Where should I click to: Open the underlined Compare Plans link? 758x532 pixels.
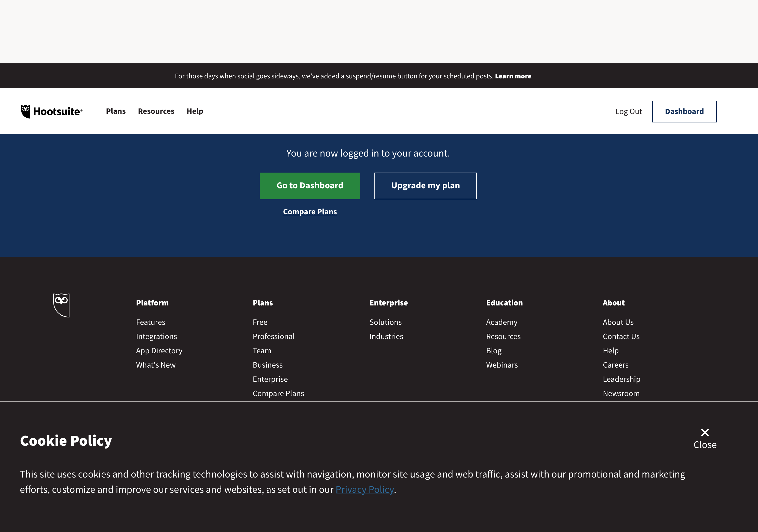click(x=310, y=212)
